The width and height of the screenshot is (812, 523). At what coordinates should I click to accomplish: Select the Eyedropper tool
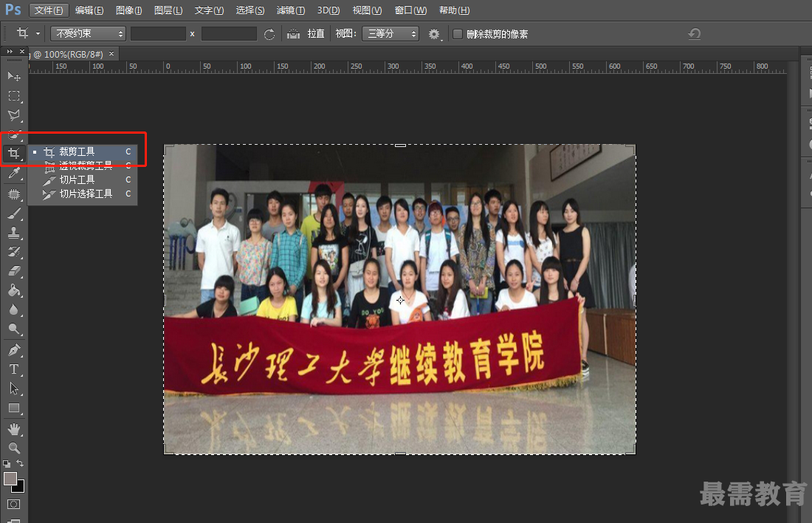(14, 173)
